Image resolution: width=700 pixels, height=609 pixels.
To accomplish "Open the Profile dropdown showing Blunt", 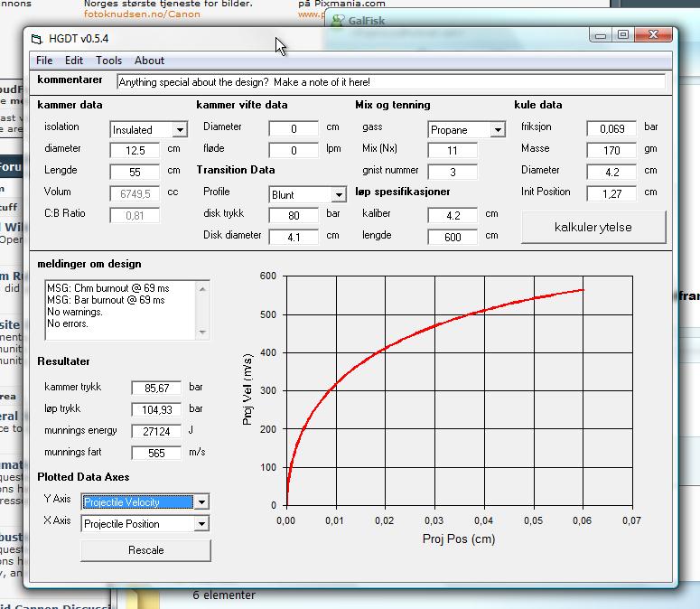I will coord(338,195).
